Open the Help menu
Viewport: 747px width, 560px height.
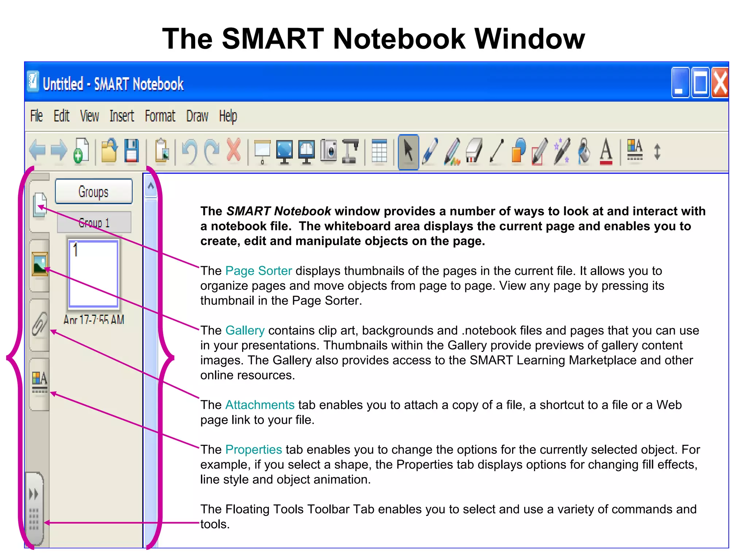(228, 117)
